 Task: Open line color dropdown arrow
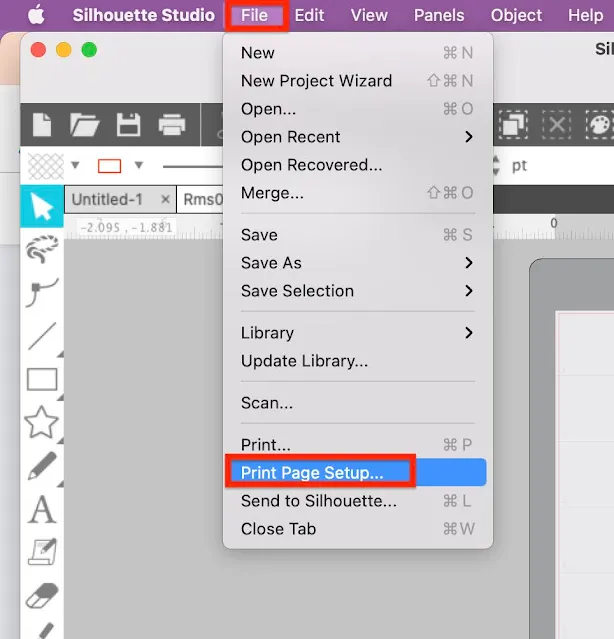tap(139, 165)
